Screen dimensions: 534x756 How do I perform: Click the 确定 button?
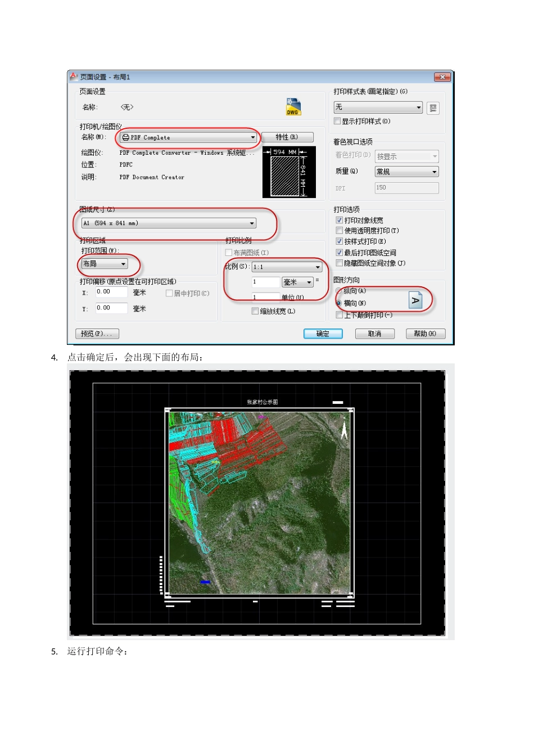click(x=323, y=334)
